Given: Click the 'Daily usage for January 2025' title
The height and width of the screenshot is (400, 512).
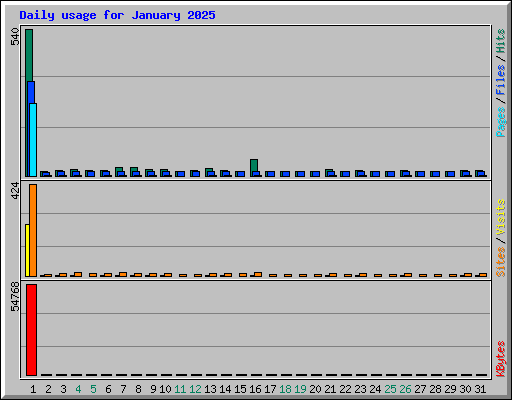Looking at the screenshot, I should pyautogui.click(x=117, y=15).
